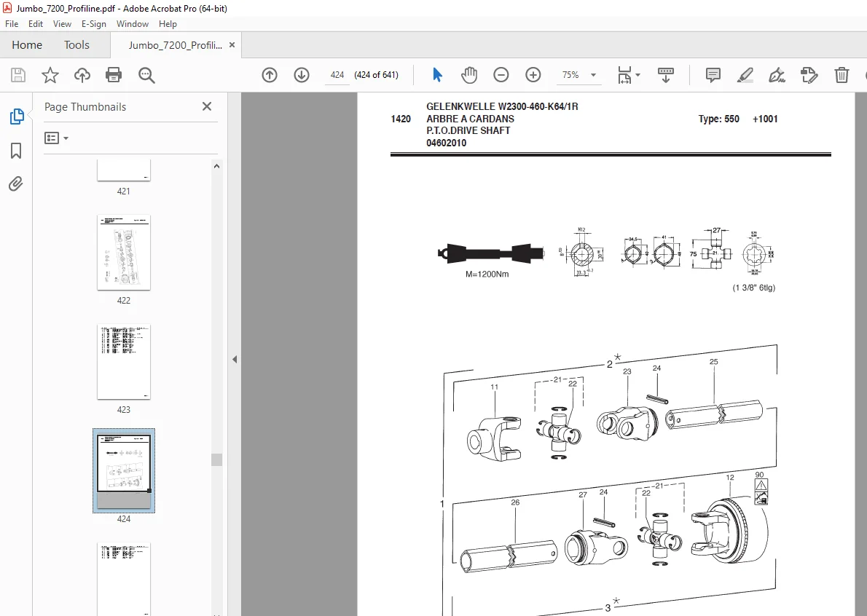Close the Jumbo_7200_Profiline document tab
The image size is (867, 616).
pos(232,44)
